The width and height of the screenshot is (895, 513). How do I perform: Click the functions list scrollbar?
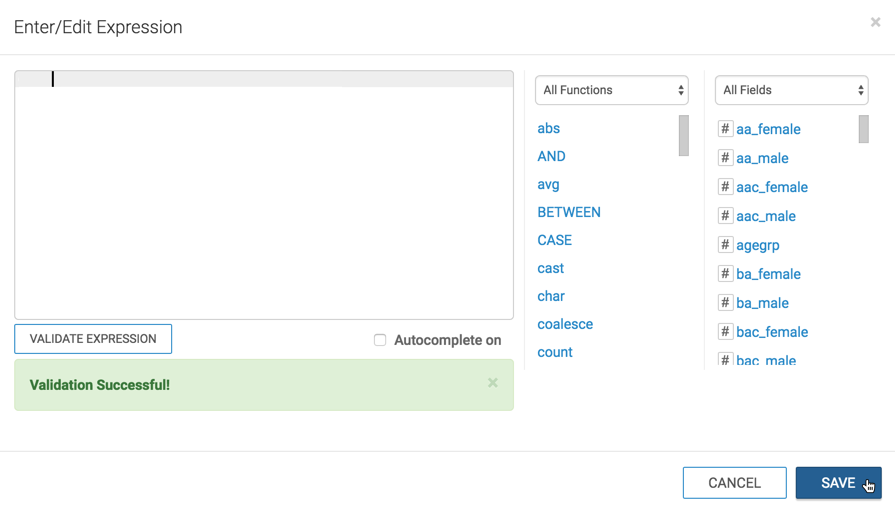click(684, 136)
